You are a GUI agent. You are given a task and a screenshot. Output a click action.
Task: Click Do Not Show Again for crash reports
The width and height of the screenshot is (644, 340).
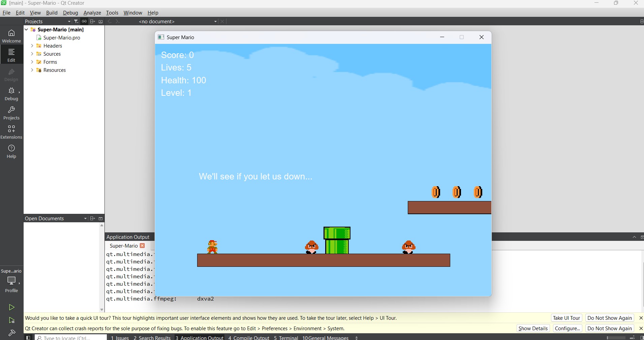[x=609, y=329]
